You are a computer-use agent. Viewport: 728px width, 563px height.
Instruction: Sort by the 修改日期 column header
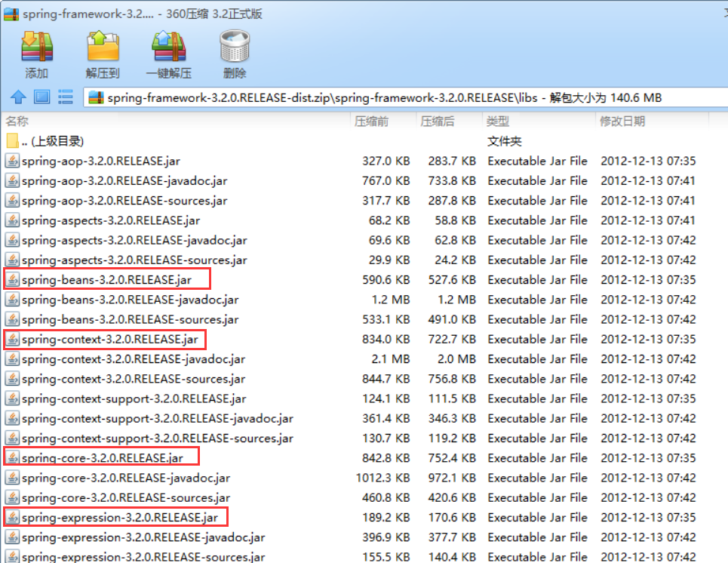[622, 122]
